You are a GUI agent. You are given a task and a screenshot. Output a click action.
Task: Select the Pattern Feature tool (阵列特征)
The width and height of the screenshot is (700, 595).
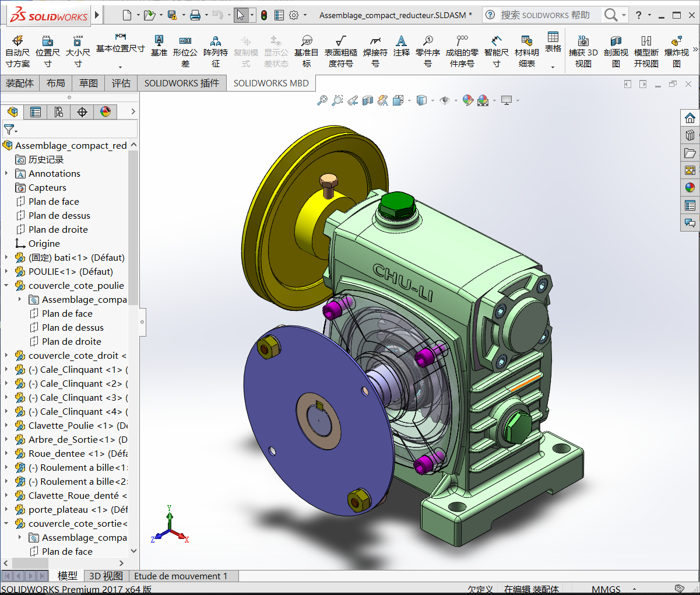[216, 51]
